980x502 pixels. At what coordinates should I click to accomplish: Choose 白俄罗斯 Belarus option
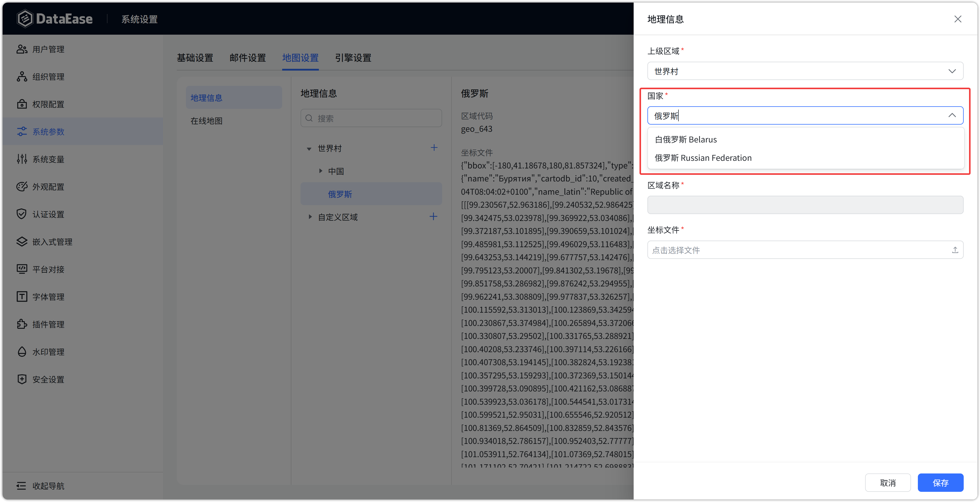806,139
